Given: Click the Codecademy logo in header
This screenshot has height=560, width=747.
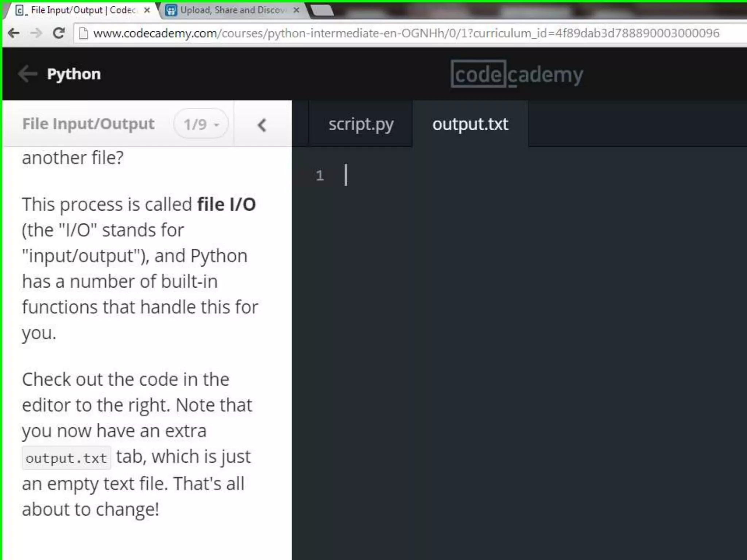Looking at the screenshot, I should click(x=517, y=74).
